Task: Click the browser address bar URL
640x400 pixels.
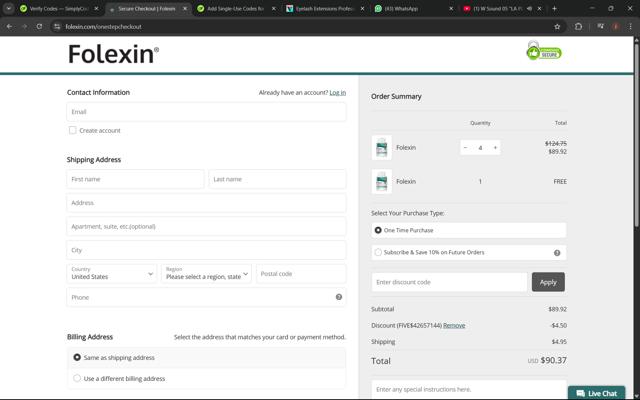Action: [x=103, y=27]
